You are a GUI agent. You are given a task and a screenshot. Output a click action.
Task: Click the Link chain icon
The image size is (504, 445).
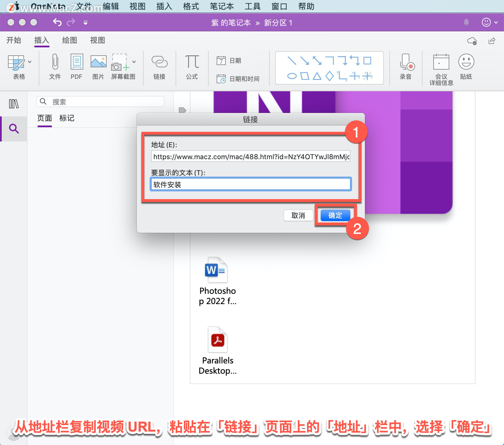[159, 66]
